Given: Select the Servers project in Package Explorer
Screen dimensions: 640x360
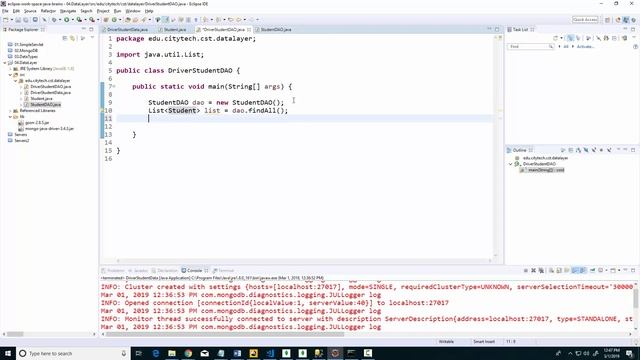Looking at the screenshot, I should tap(20, 134).
